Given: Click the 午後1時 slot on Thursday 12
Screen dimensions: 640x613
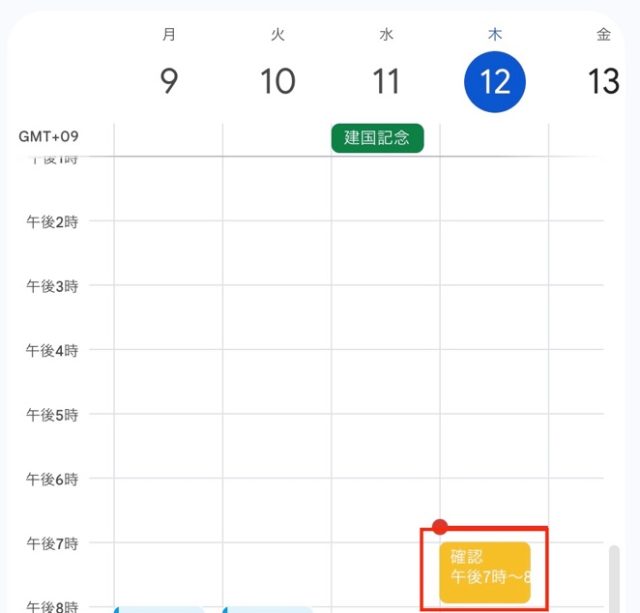Looking at the screenshot, I should [495, 189].
